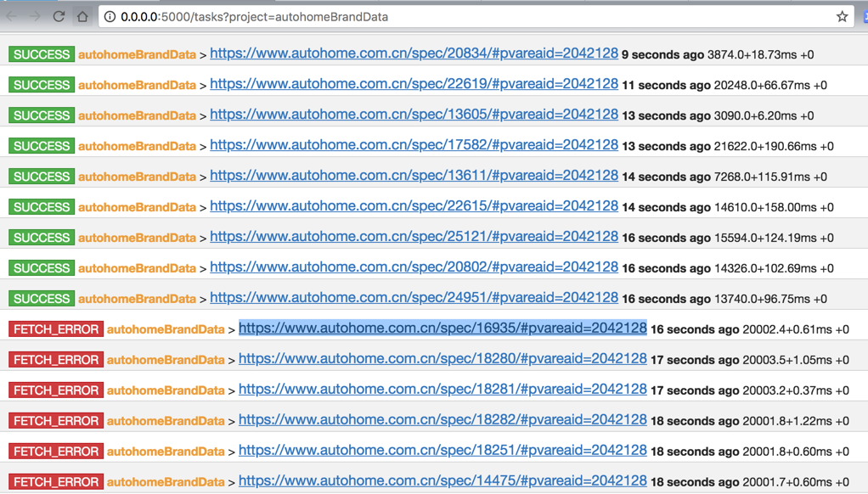Click '11 seconds ago' timestamp text
The height and width of the screenshot is (494, 868).
click(x=666, y=85)
